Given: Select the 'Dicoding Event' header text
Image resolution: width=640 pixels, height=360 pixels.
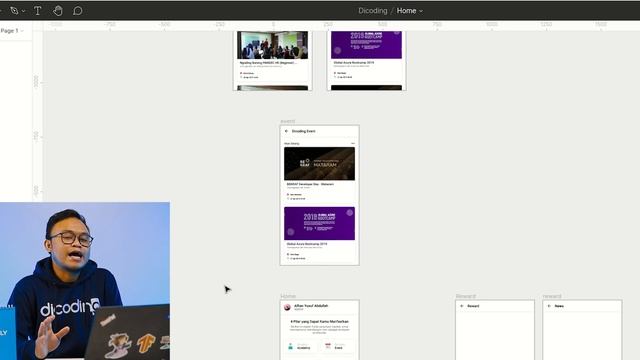Looking at the screenshot, I should point(303,131).
